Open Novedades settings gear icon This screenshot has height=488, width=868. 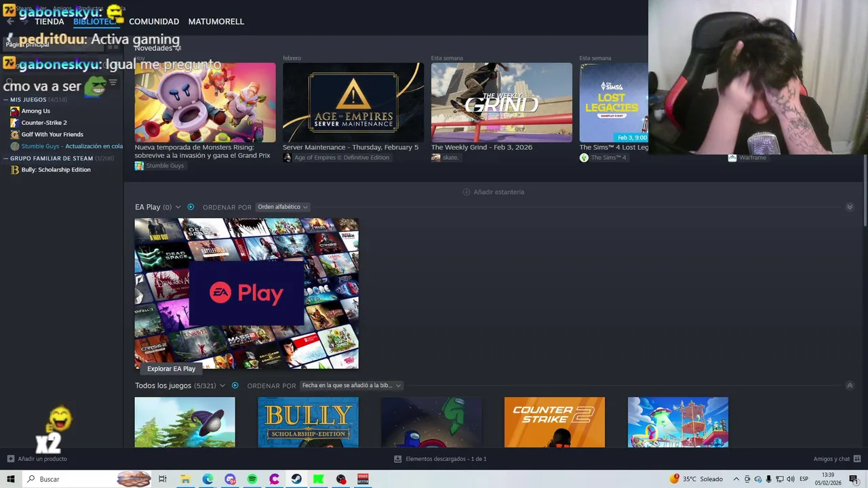178,48
